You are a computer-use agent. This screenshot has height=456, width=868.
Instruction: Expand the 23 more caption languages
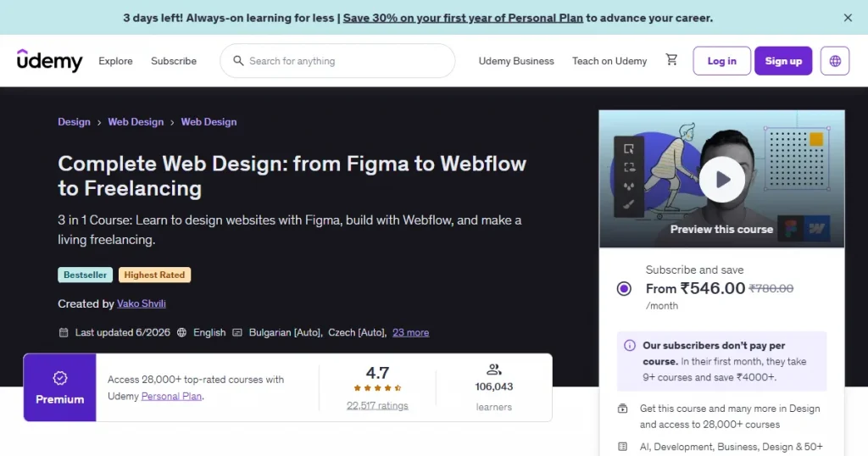(x=411, y=332)
